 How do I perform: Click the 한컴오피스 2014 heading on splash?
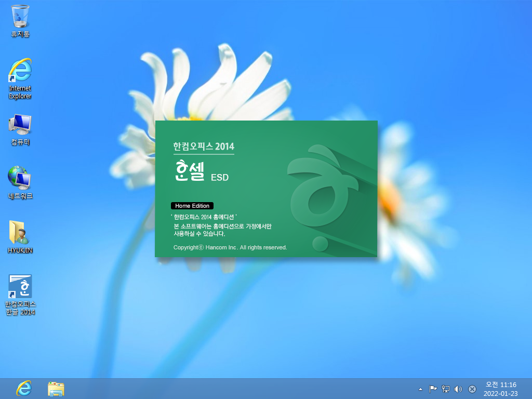(204, 146)
